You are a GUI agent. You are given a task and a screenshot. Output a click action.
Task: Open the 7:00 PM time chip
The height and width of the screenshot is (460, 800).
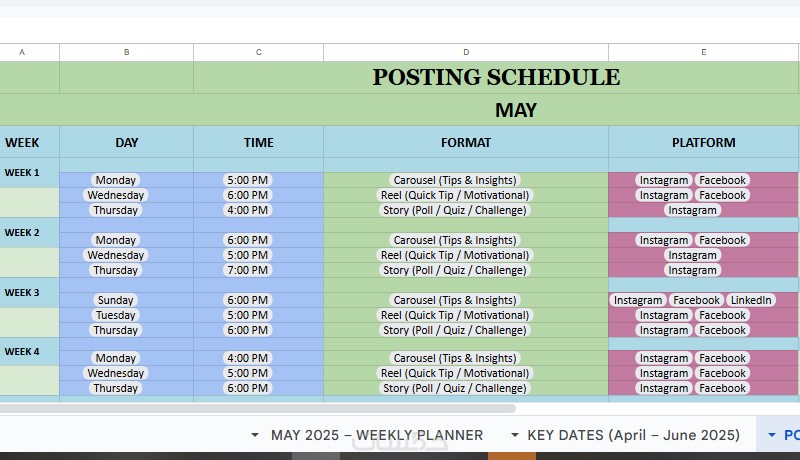247,270
